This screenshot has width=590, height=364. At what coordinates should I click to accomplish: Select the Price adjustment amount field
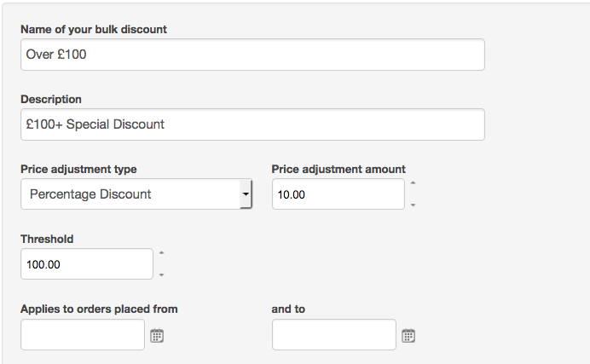pyautogui.click(x=338, y=194)
